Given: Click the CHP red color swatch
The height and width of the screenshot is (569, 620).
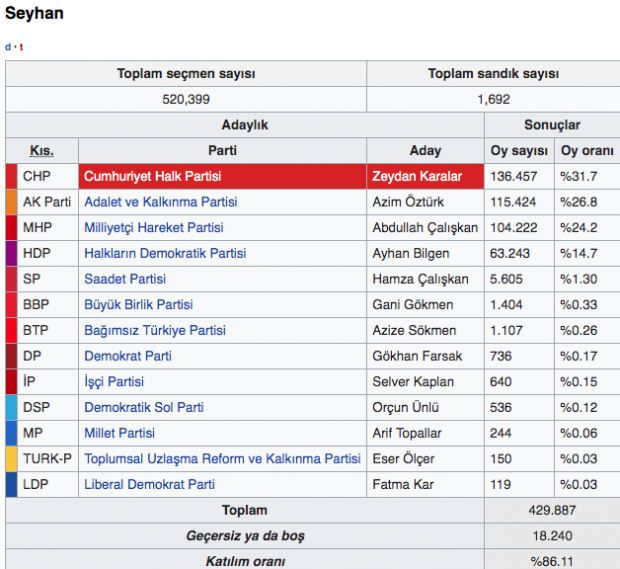Looking at the screenshot, I should coord(11,176).
